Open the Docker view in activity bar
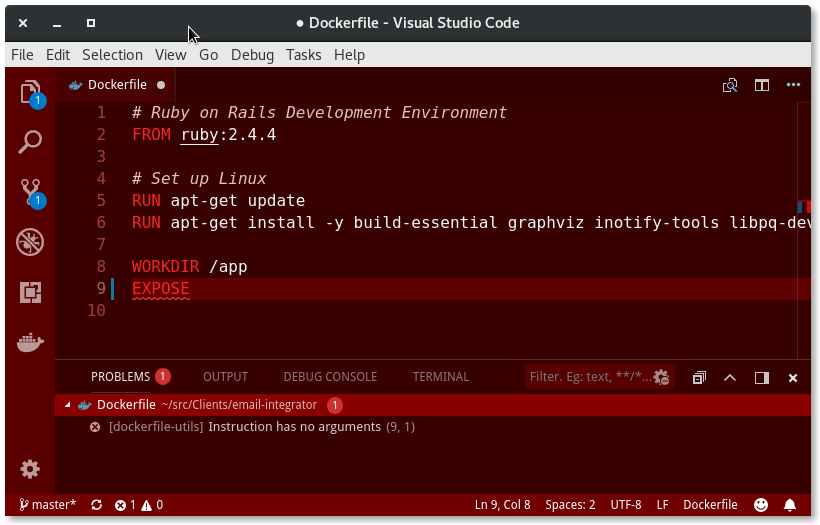This screenshot has width=820, height=525. pos(30,343)
